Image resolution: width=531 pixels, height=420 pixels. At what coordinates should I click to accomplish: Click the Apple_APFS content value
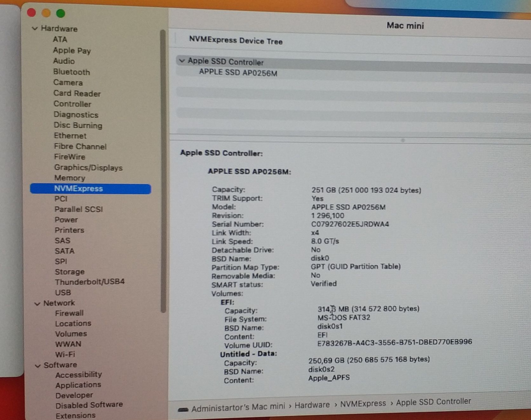[329, 378]
